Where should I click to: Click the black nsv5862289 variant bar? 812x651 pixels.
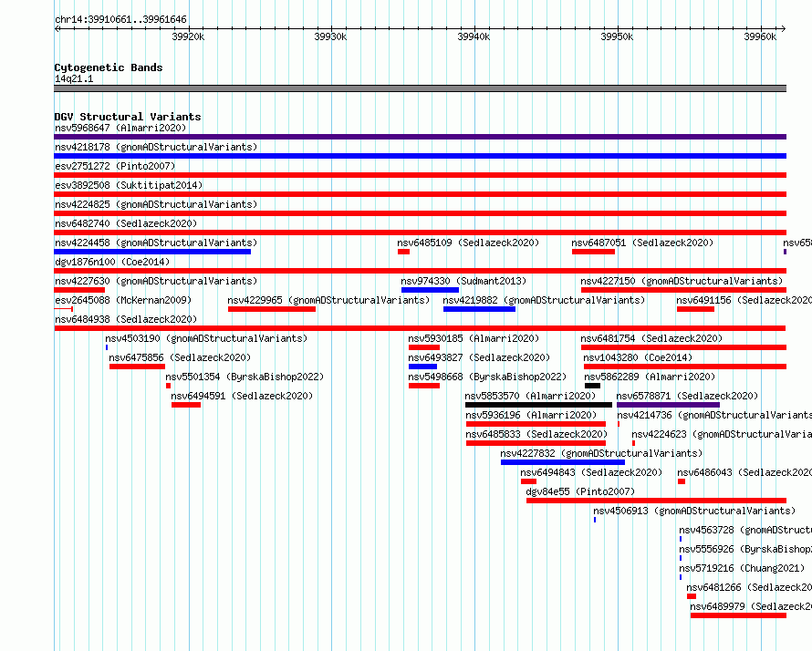[592, 386]
